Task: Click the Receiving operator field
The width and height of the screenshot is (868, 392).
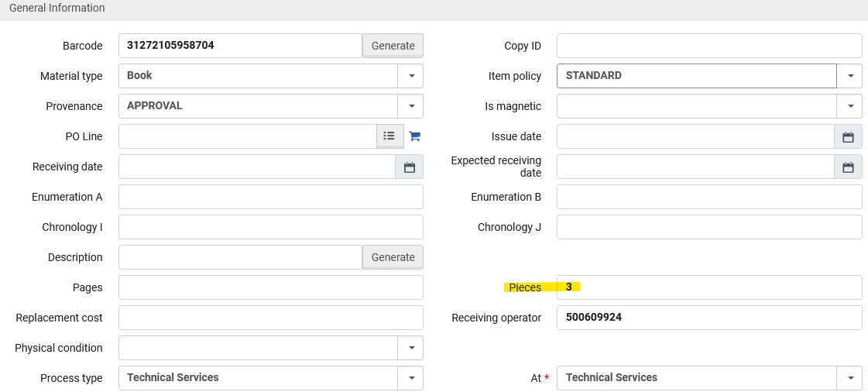Action: [x=708, y=318]
